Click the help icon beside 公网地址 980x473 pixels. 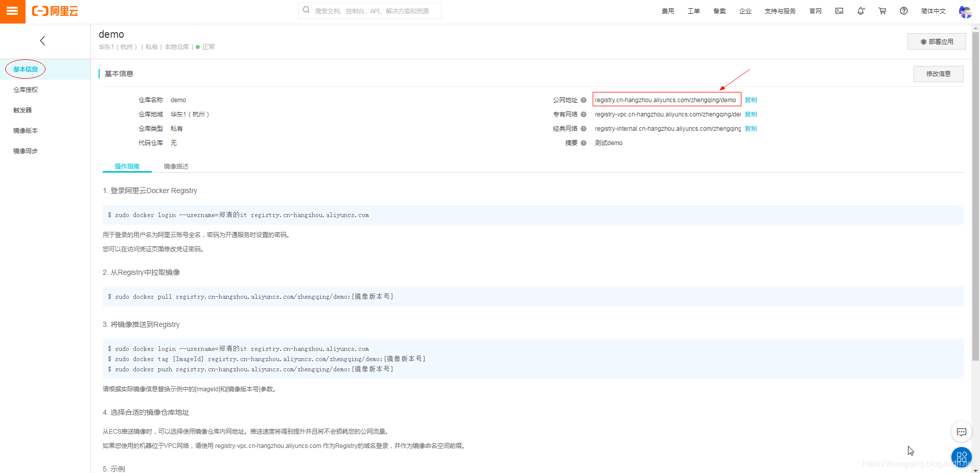pos(584,100)
